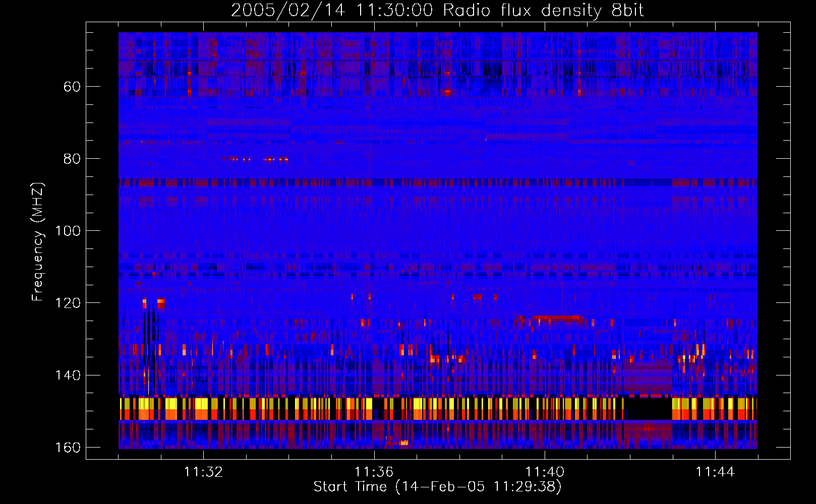Click the 120 frequency tick label
Viewport: 816px width, 504px height.
(68, 303)
